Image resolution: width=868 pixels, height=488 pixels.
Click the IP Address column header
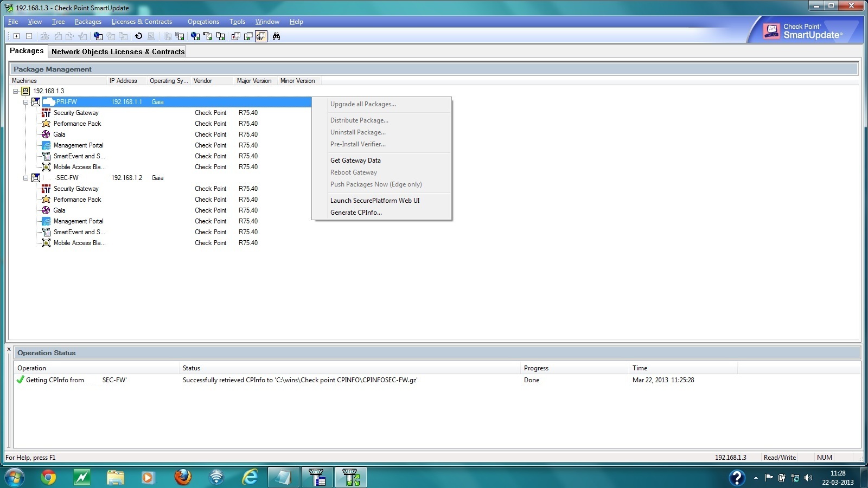click(x=126, y=81)
